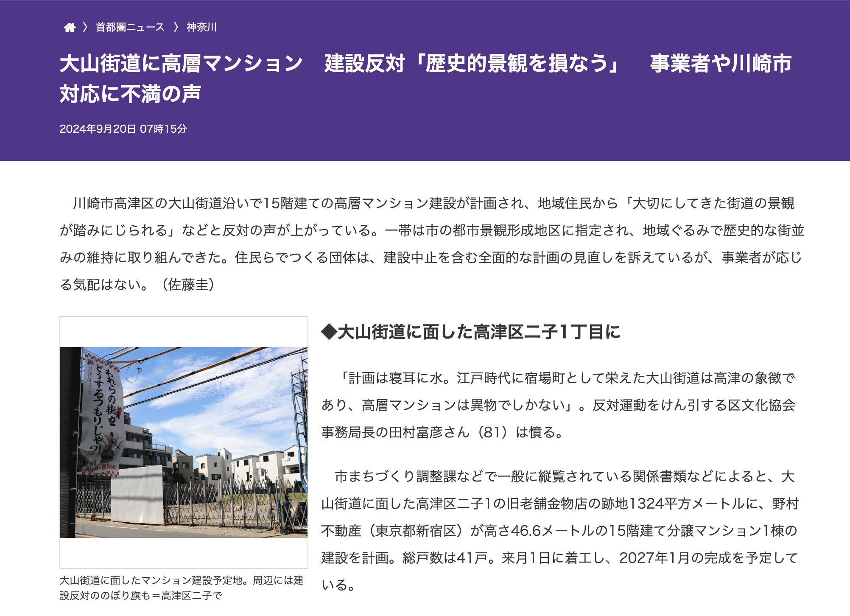Click the chevron before 神奈川
The image size is (850, 616).
coord(176,28)
